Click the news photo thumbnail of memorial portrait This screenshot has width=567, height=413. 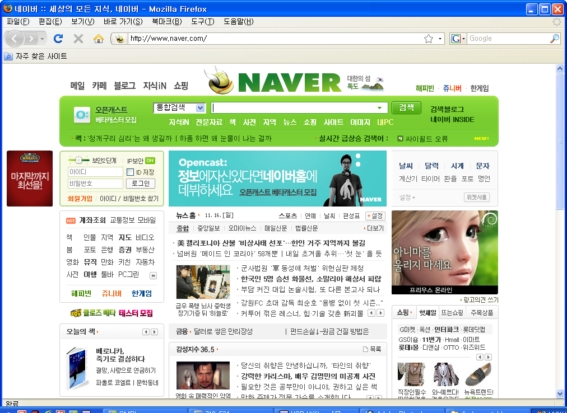coord(203,282)
